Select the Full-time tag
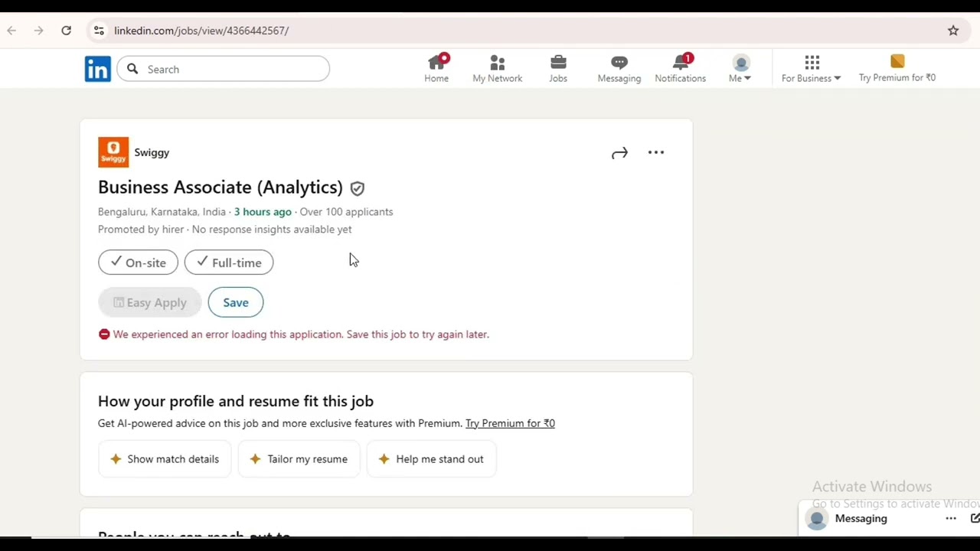Screen dimensions: 980x551 click(229, 262)
